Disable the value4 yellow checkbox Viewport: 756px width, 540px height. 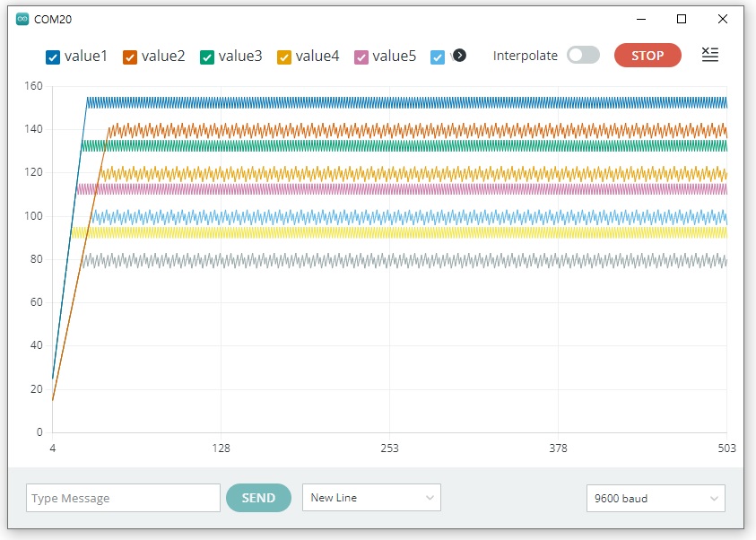coord(284,57)
